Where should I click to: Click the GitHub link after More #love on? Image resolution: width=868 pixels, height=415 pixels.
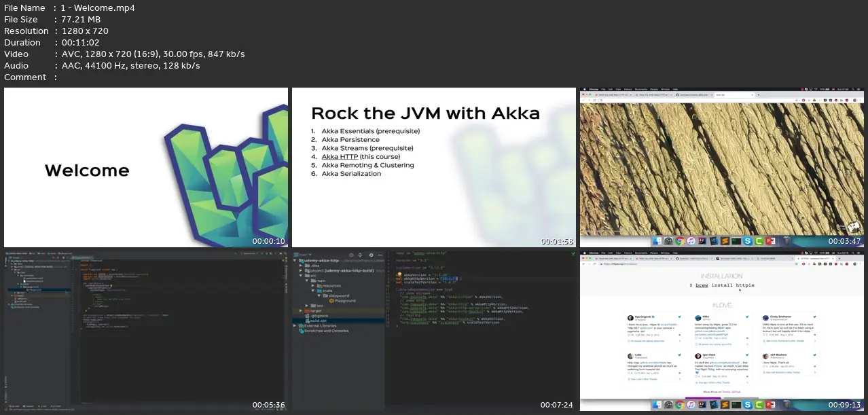pos(736,392)
